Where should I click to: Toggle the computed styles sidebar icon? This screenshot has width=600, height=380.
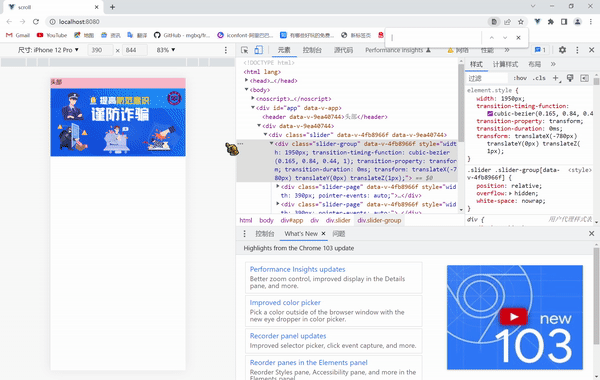[x=584, y=78]
